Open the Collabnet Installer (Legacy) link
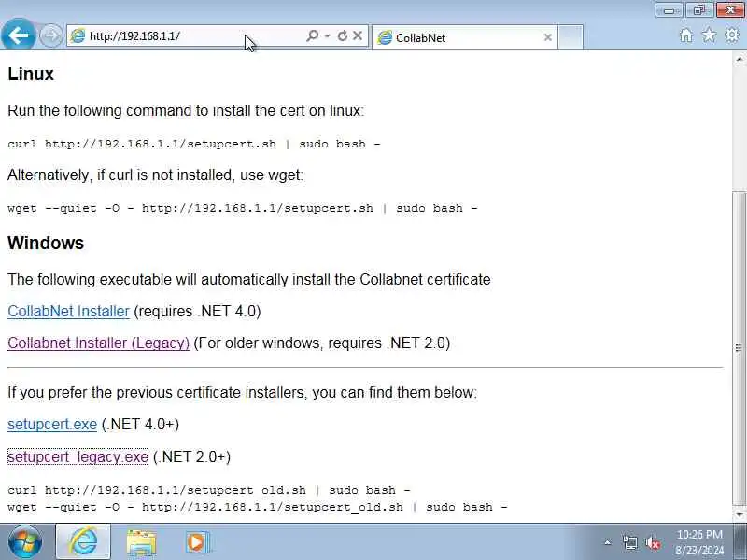This screenshot has height=560, width=747. (x=99, y=343)
